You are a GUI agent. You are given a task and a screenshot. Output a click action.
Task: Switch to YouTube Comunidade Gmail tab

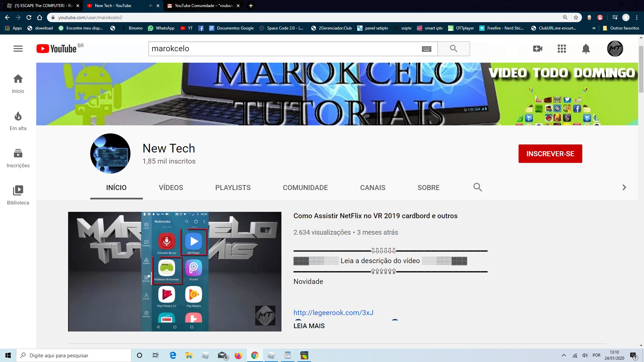204,6
